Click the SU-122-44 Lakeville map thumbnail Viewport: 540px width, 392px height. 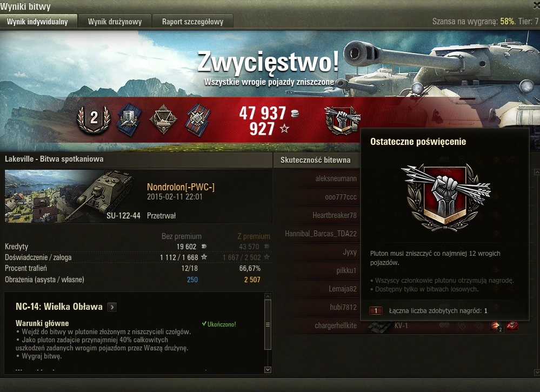[x=71, y=196]
